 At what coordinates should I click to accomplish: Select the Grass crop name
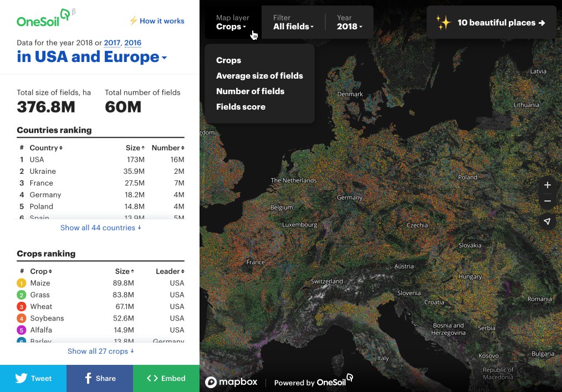[40, 295]
